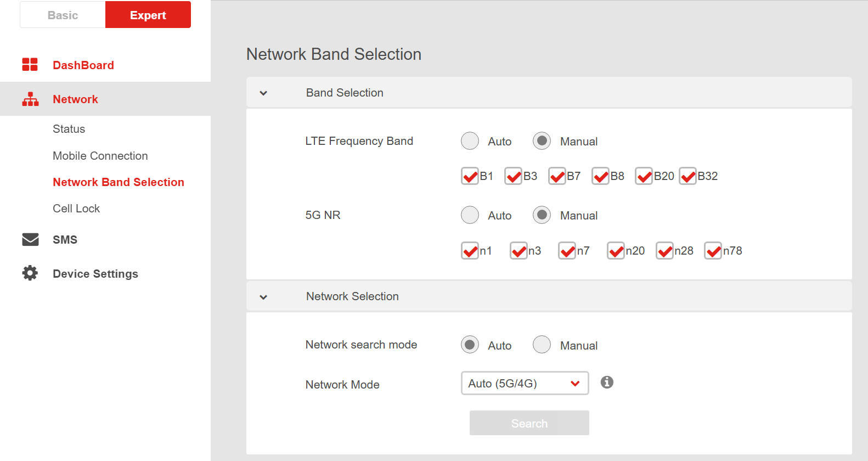Click the Network topology icon in sidebar
The height and width of the screenshot is (461, 868).
pyautogui.click(x=30, y=99)
